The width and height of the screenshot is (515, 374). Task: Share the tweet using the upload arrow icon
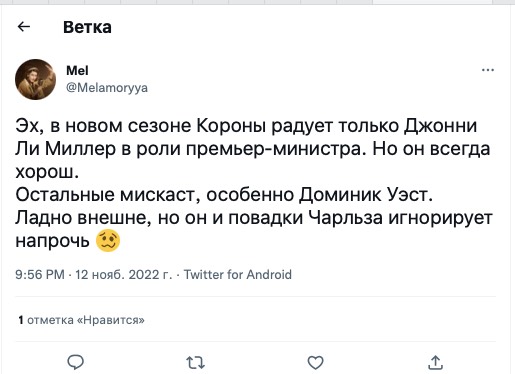[435, 362]
